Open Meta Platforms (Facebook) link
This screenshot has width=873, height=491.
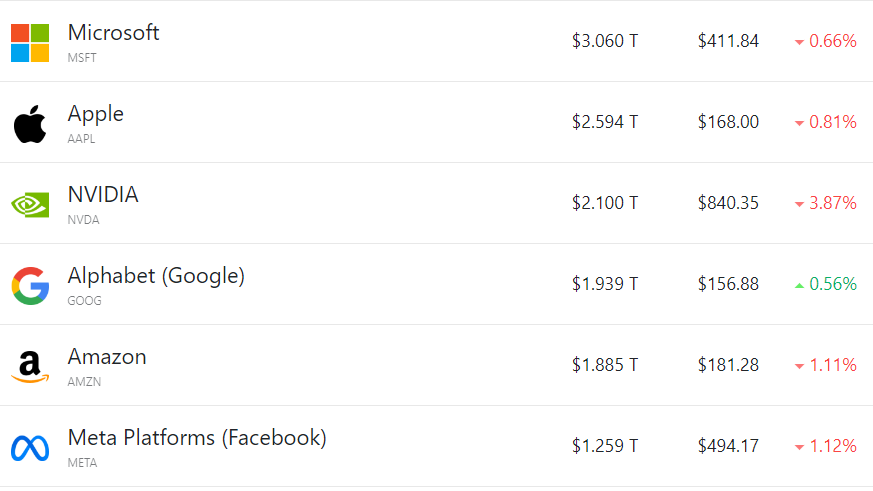pyautogui.click(x=197, y=437)
